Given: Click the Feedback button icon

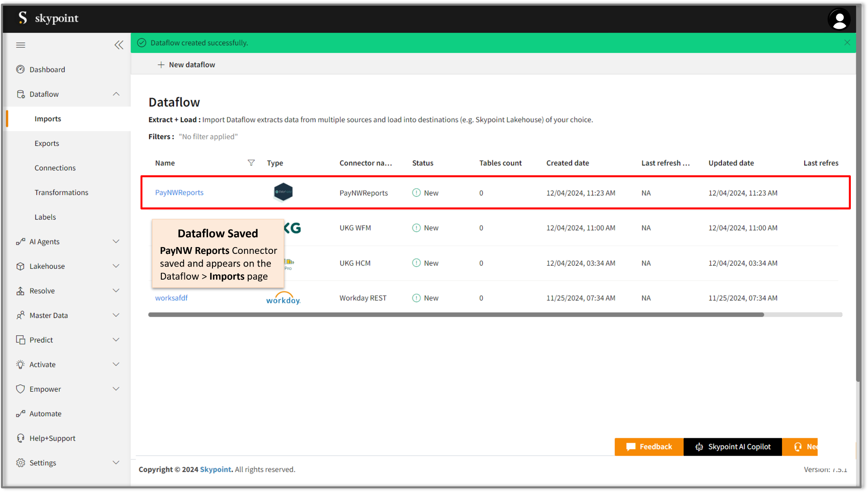Looking at the screenshot, I should pyautogui.click(x=631, y=446).
